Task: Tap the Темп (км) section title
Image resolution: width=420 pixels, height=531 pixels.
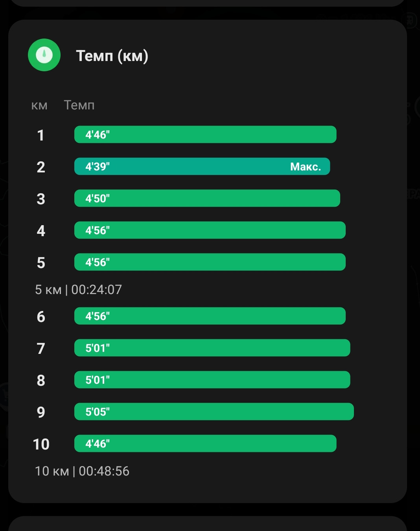Action: pos(112,56)
